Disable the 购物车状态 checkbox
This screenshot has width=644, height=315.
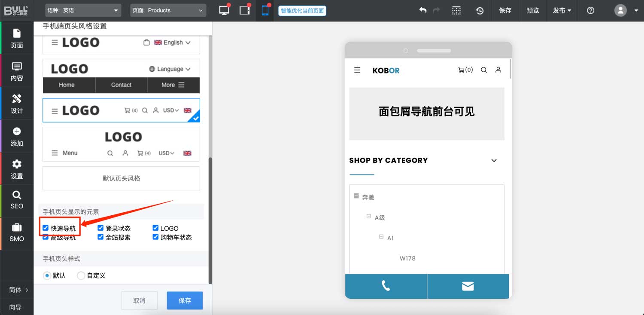tap(155, 237)
